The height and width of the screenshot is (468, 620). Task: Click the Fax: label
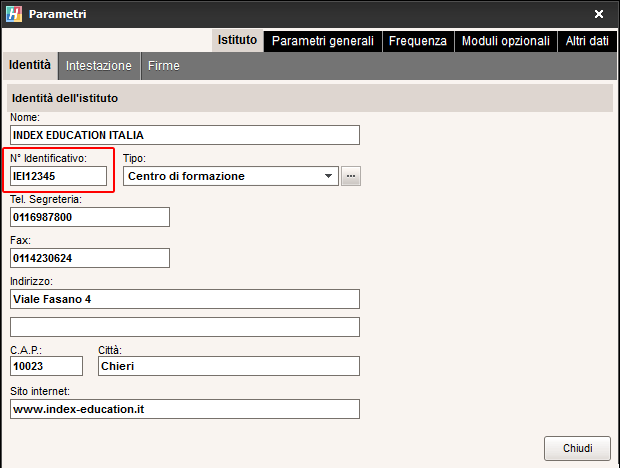(x=21, y=240)
